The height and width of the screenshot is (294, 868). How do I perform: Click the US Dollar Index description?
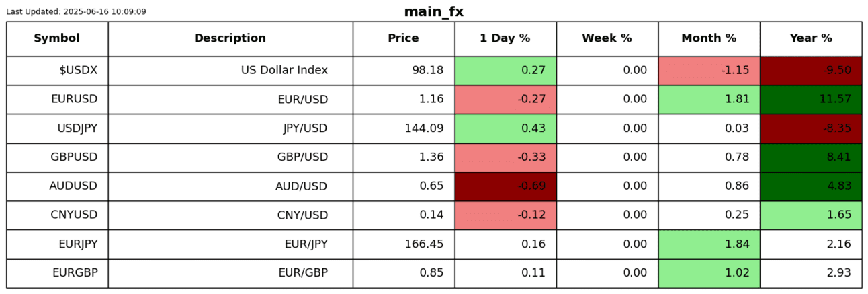[x=284, y=71]
